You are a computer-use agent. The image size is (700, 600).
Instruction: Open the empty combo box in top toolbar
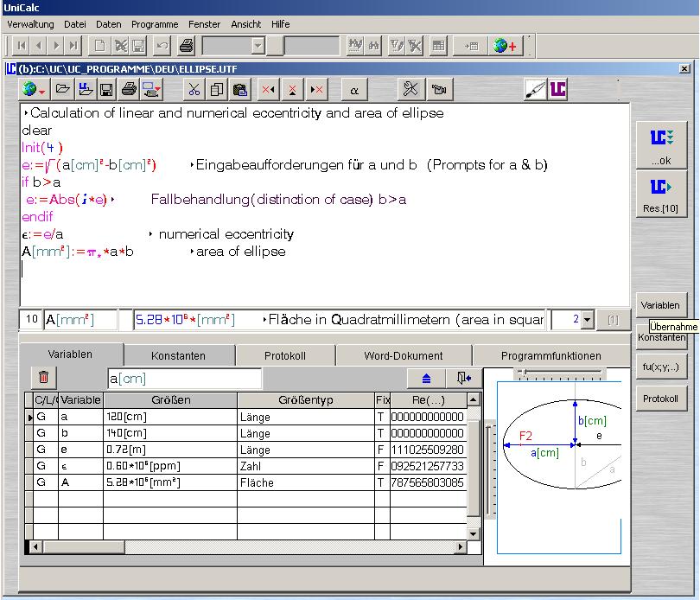(x=258, y=46)
